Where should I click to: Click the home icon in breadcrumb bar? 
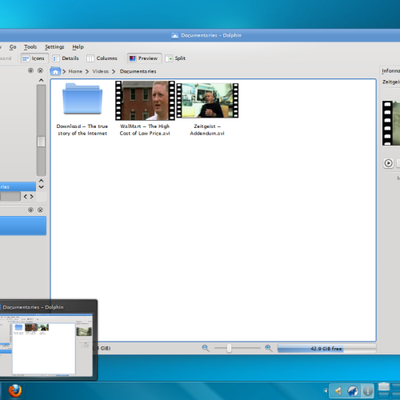(55, 71)
